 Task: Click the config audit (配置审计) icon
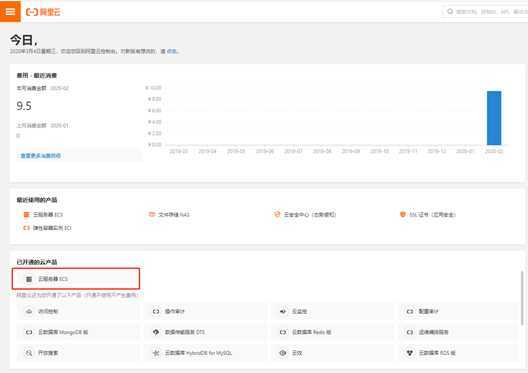tap(410, 311)
